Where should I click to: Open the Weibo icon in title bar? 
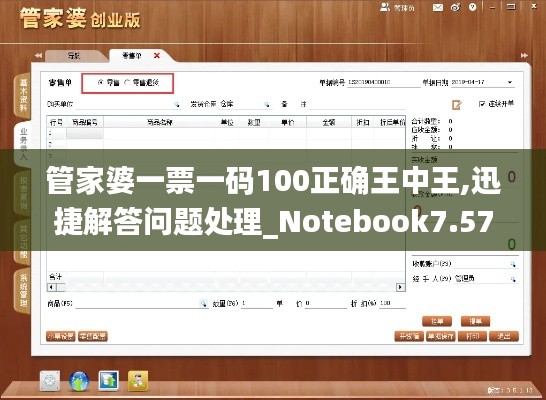455,7
